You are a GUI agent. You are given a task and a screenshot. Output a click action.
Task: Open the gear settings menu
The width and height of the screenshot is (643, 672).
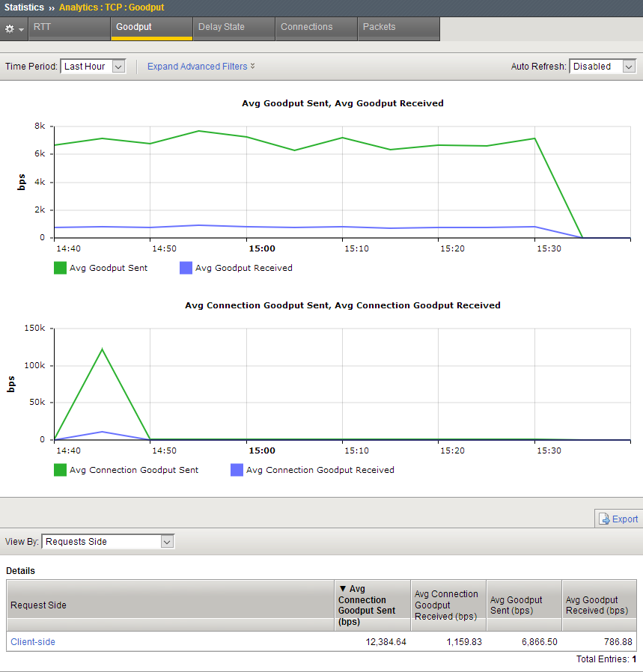[13, 28]
